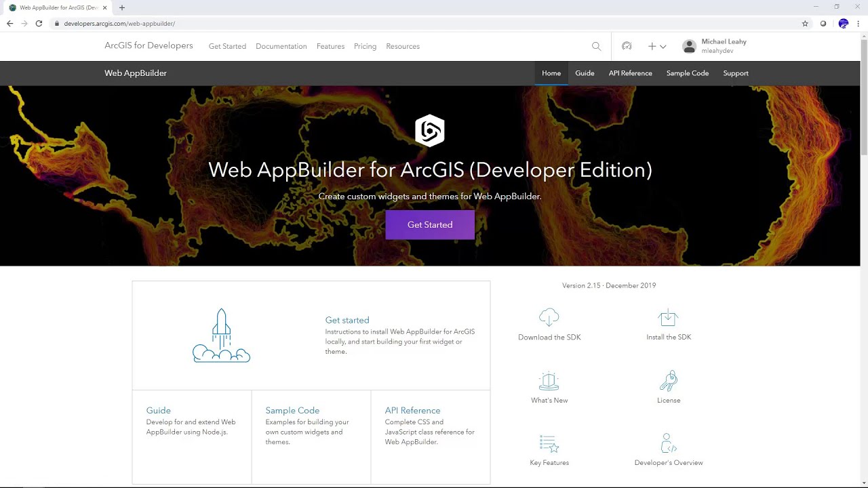The image size is (868, 488).
Task: Click the browser address bar URL
Action: pos(119,24)
